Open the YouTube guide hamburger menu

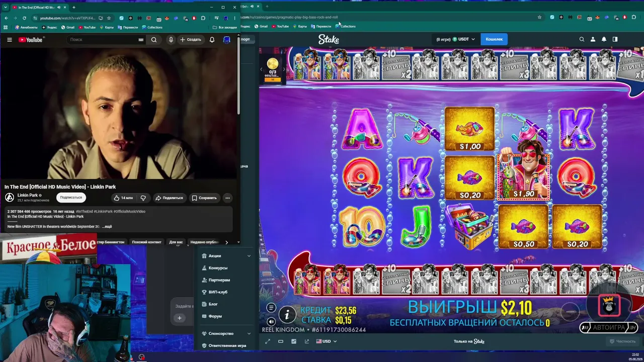pos(9,40)
